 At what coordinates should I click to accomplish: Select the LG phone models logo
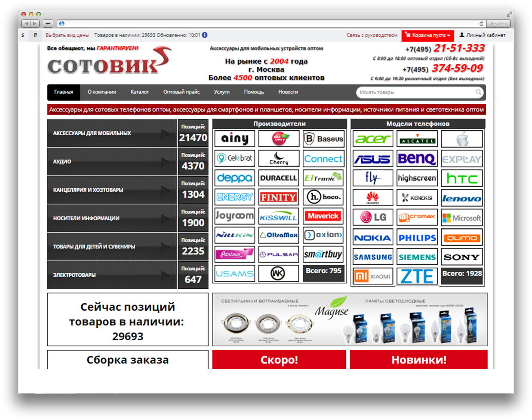tap(373, 217)
